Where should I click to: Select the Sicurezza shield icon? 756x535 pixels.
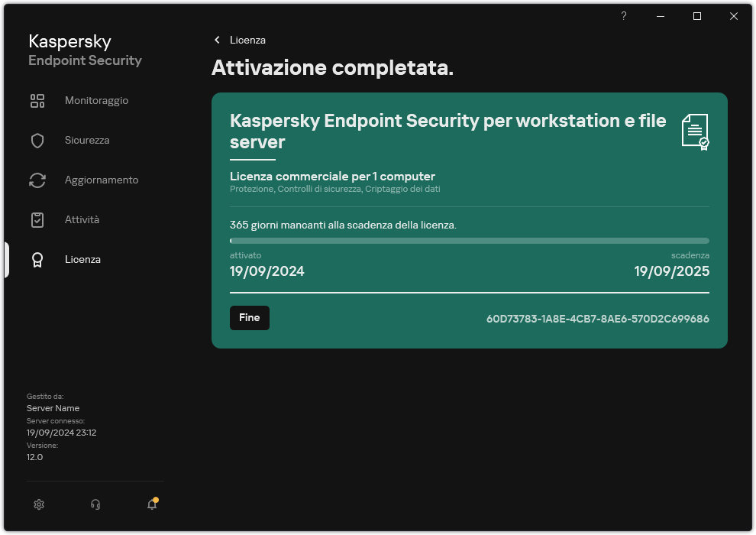pyautogui.click(x=37, y=140)
